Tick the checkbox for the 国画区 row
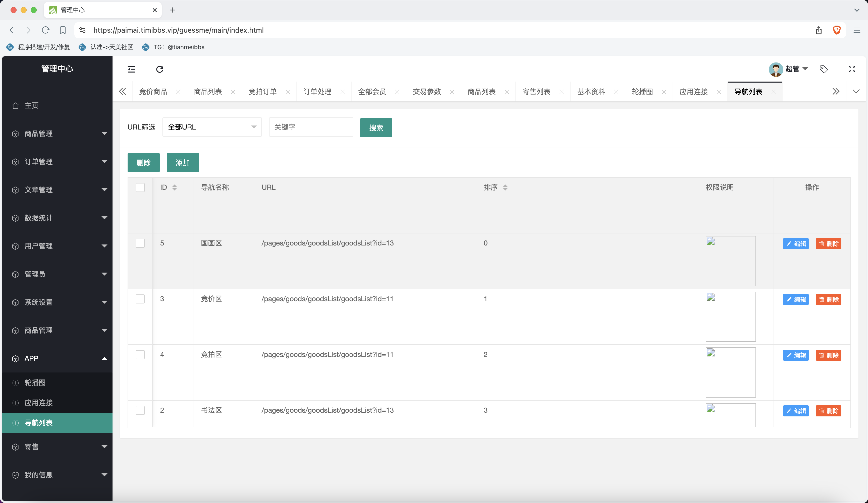This screenshot has width=868, height=503. click(140, 243)
